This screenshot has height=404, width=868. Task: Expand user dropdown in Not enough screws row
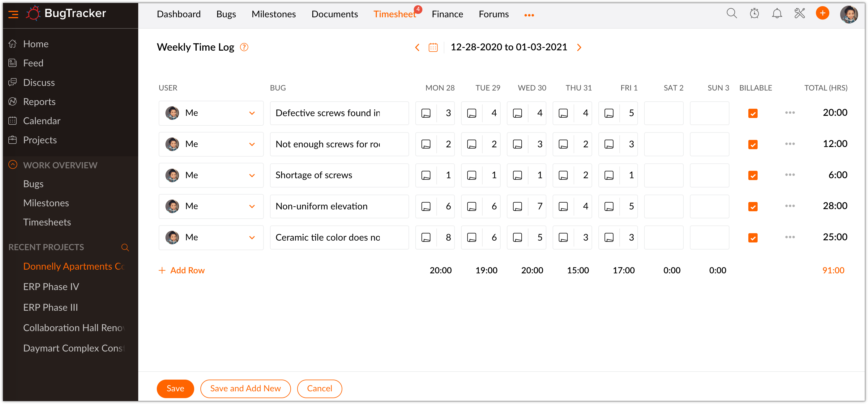click(x=252, y=145)
